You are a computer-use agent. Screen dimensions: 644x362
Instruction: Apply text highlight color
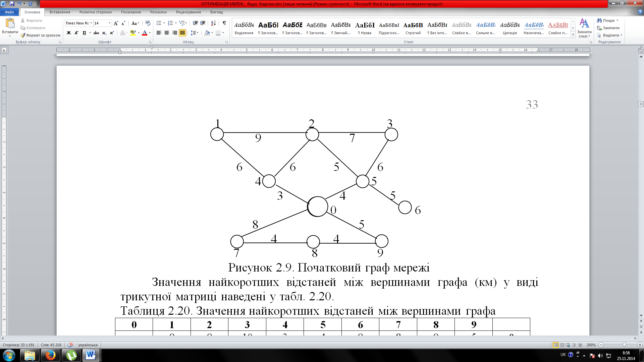coord(133,33)
